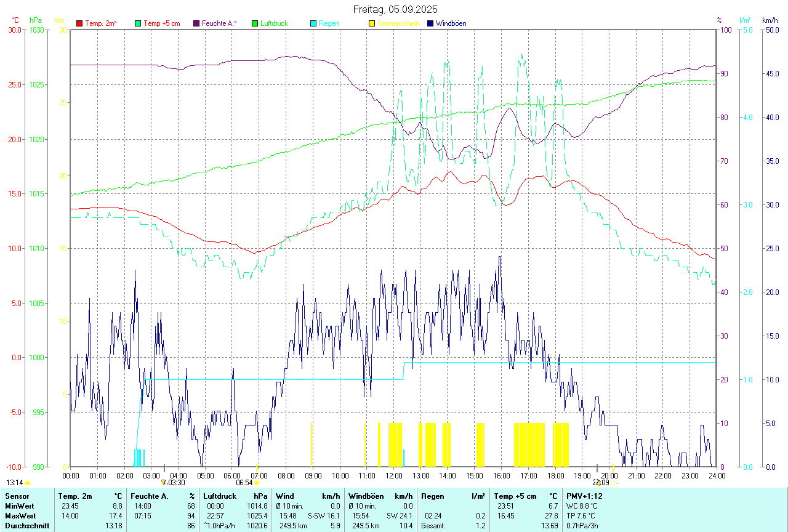The image size is (788, 532).
Task: Click the hPa axis unit label
Action: click(35, 20)
